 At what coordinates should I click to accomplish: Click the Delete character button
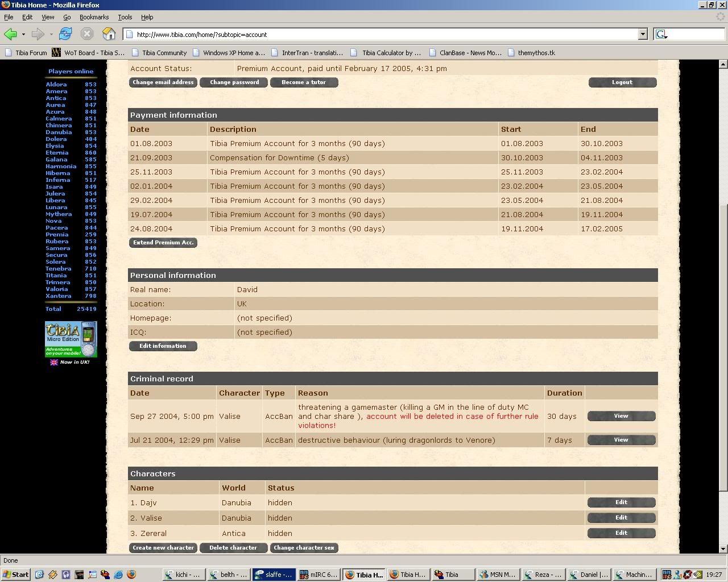pos(233,548)
